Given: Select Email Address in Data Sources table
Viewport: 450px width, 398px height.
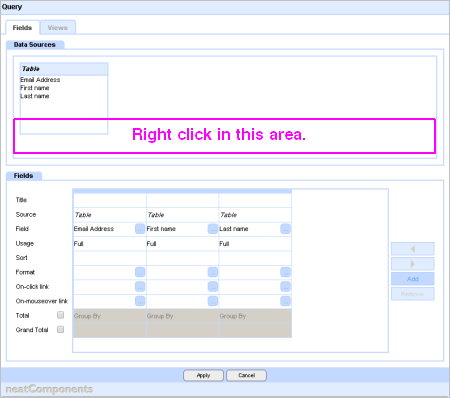Looking at the screenshot, I should (40, 80).
